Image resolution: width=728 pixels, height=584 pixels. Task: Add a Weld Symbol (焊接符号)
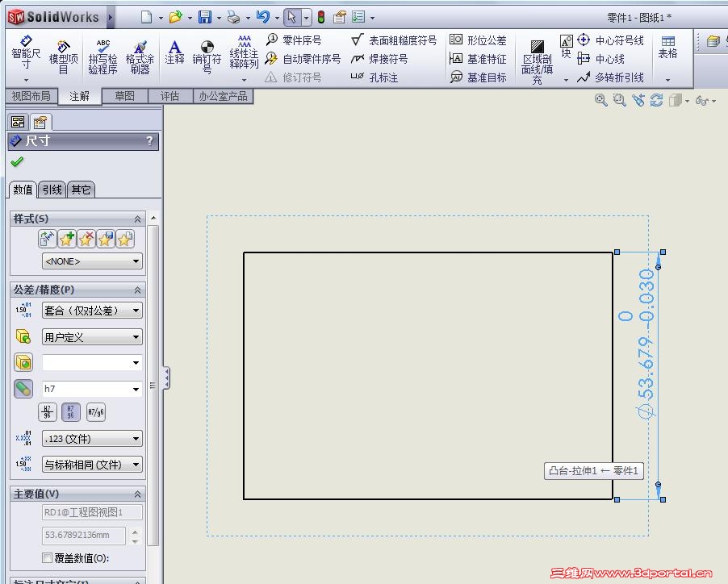(380, 59)
